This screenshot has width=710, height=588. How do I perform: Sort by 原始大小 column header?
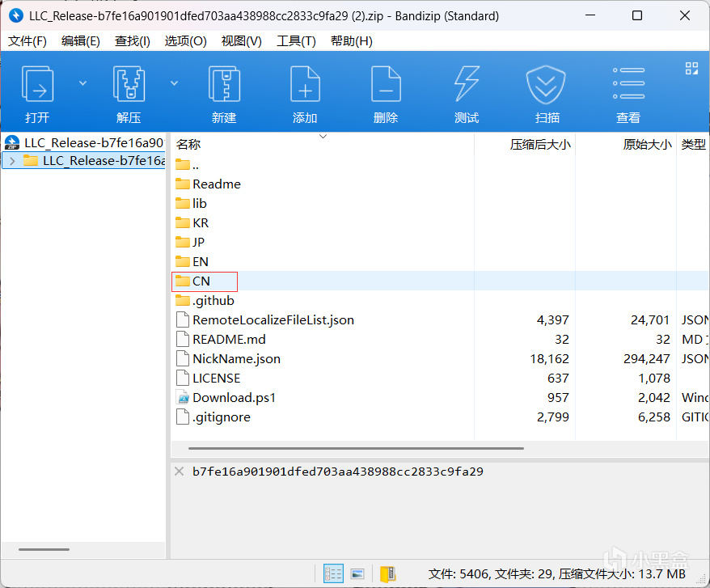pyautogui.click(x=647, y=145)
